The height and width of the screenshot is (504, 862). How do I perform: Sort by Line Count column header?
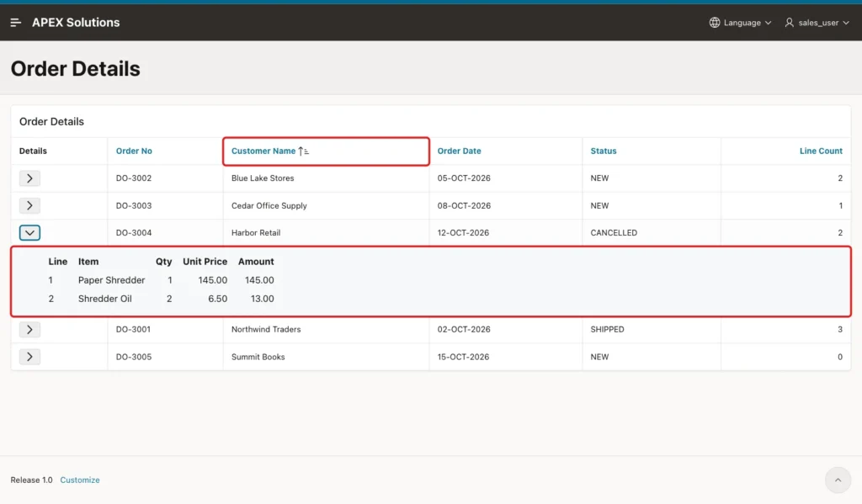(821, 151)
